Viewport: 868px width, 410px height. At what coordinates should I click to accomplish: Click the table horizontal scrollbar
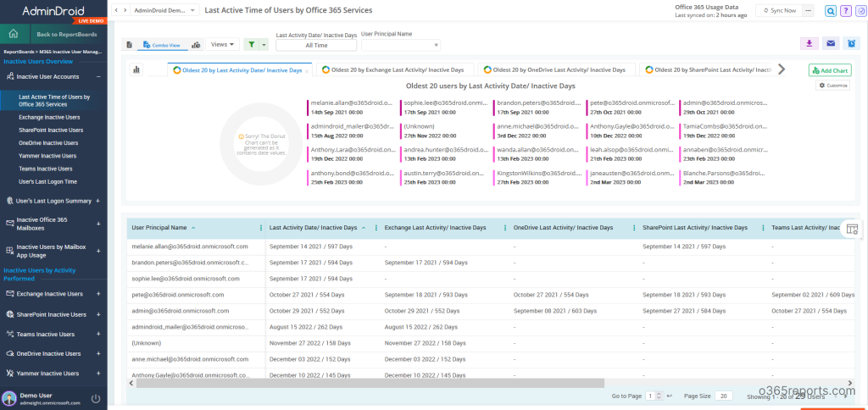pos(370,383)
